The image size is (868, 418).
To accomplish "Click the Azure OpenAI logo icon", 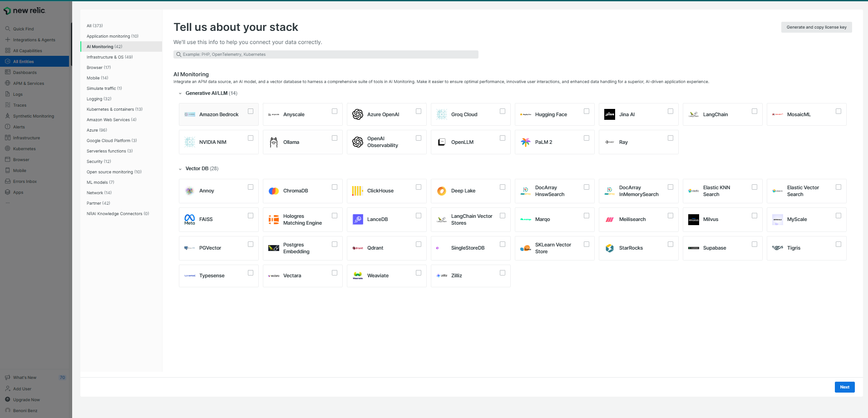I will tap(358, 114).
